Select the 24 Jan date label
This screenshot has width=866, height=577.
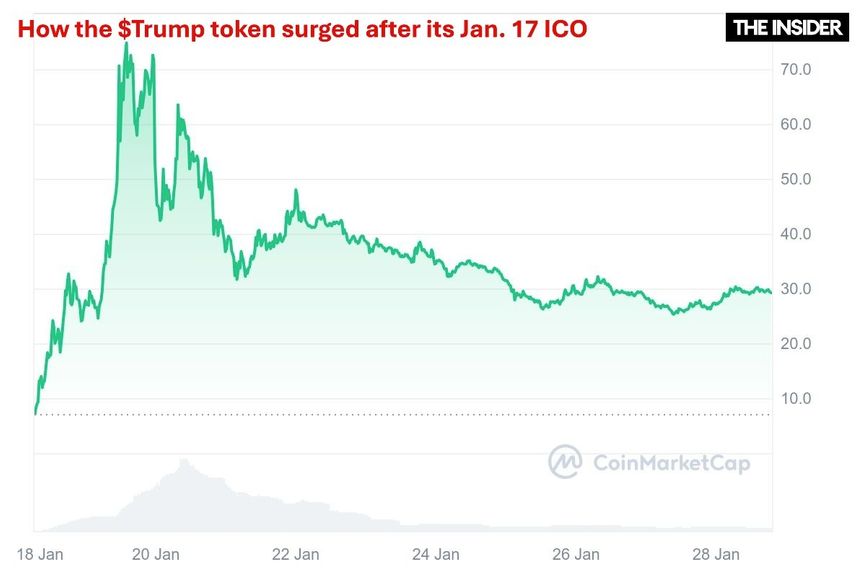(436, 554)
